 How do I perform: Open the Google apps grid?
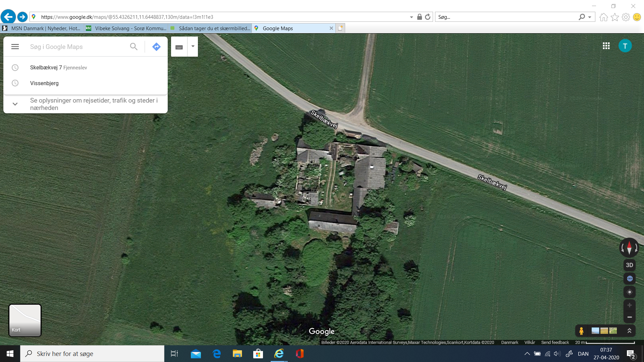tap(606, 46)
